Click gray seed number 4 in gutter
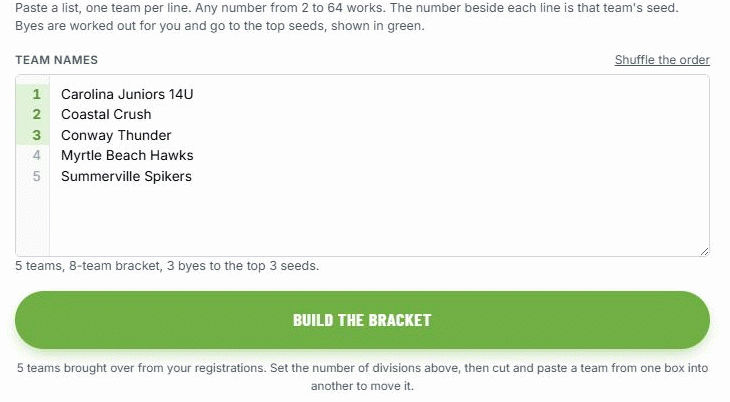 tap(36, 156)
